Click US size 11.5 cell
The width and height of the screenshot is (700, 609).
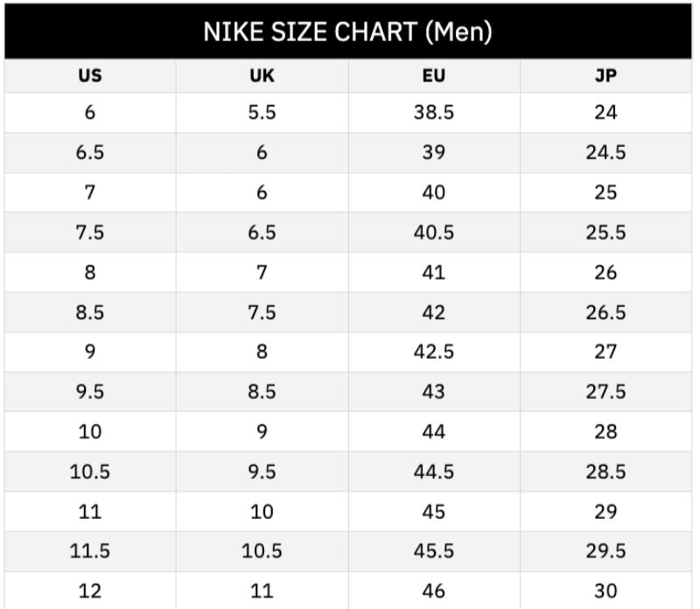tap(90, 551)
